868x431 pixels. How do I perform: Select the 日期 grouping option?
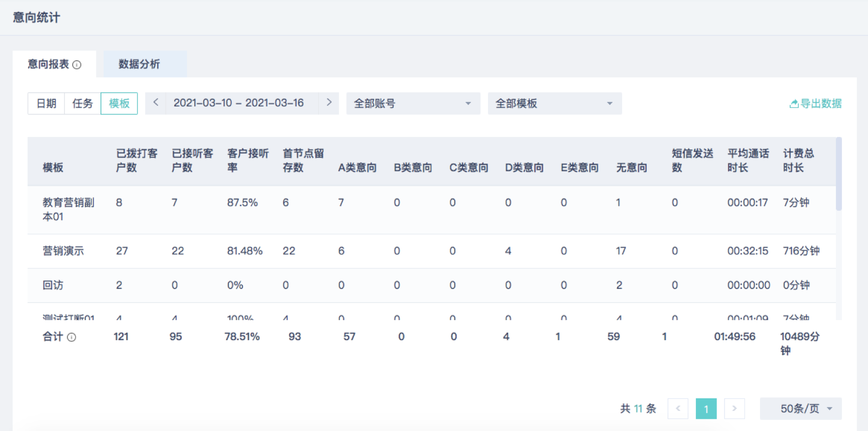46,103
